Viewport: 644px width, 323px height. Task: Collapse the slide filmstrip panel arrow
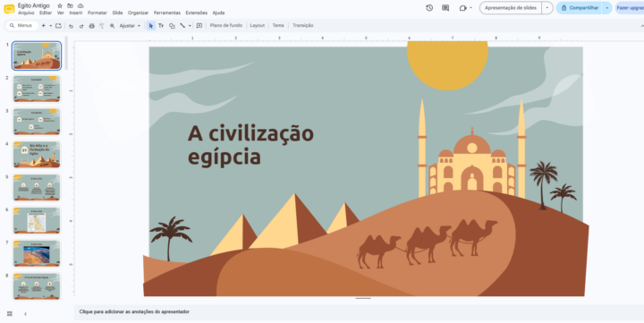25,313
